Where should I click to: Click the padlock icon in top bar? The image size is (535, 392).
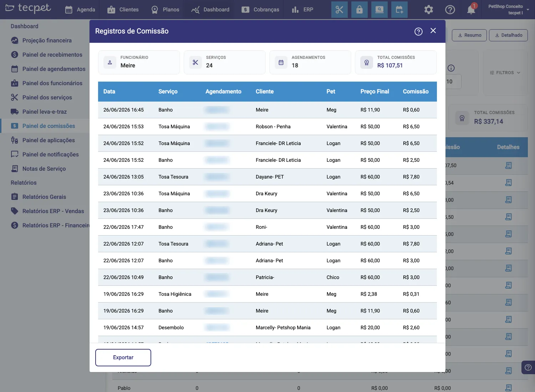[x=359, y=10]
